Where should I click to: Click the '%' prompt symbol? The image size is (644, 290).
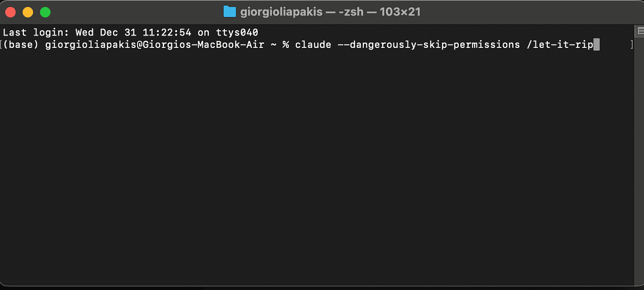tap(286, 45)
